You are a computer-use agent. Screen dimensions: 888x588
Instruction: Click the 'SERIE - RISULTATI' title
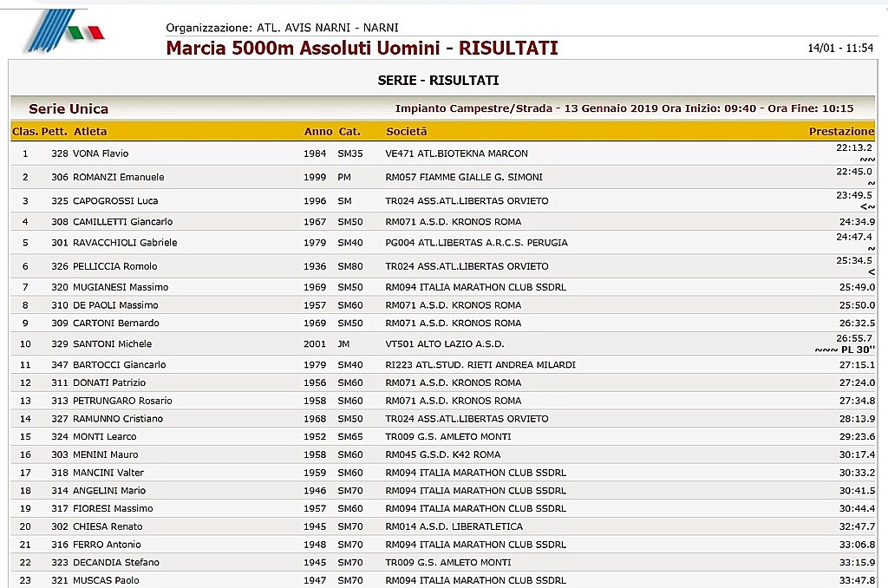pyautogui.click(x=438, y=81)
